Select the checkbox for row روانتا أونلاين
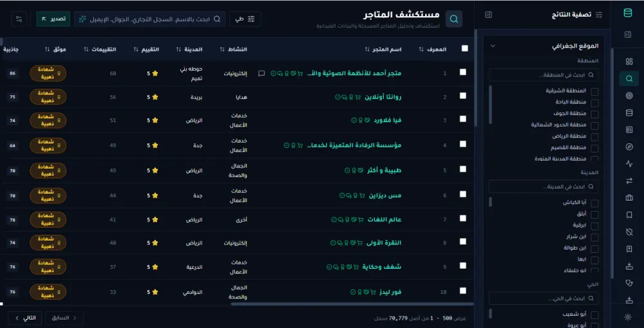Viewport: 644px width, 328px height. click(463, 96)
